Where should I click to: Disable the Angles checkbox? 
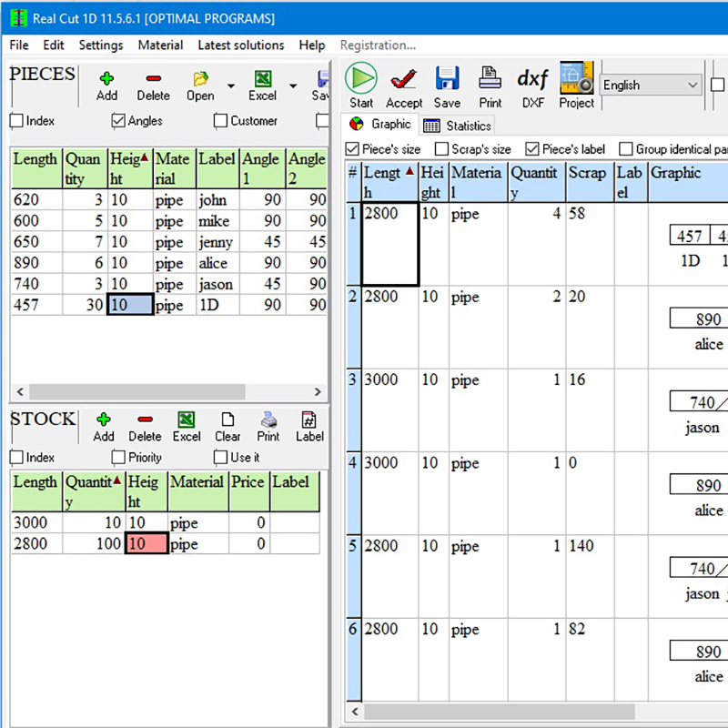pos(118,121)
